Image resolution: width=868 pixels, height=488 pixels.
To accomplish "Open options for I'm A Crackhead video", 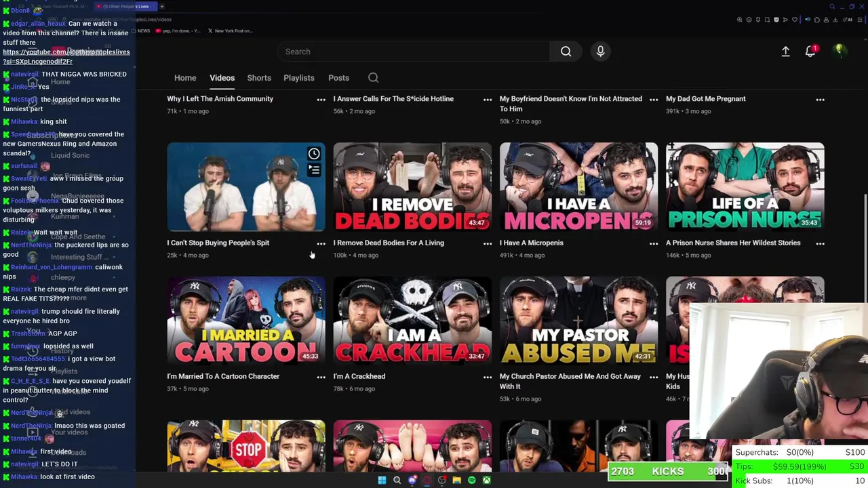I will [x=487, y=377].
